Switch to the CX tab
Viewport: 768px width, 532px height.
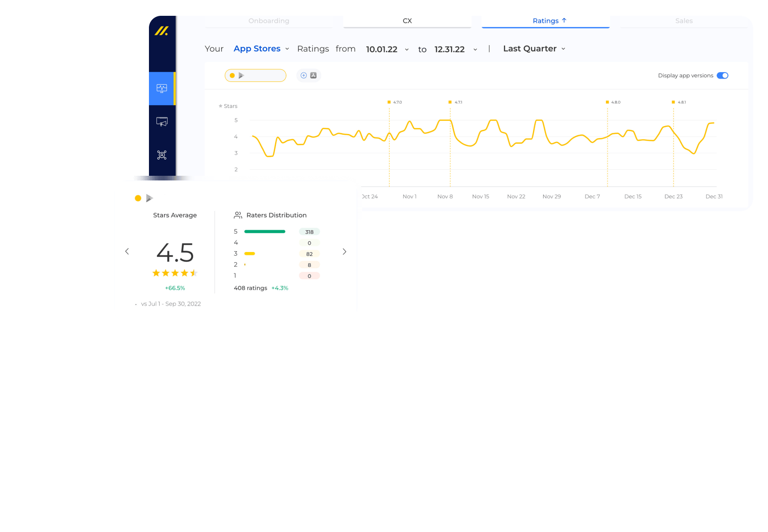407,21
